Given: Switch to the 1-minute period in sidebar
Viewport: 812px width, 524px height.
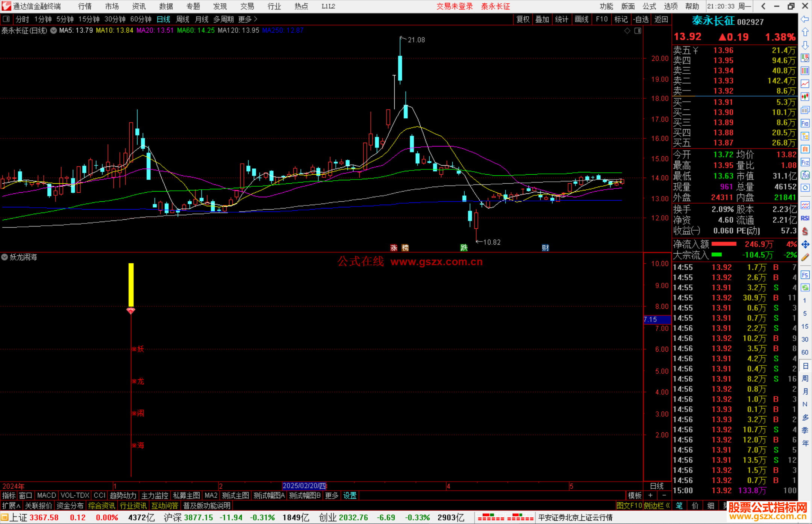Looking at the screenshot, I should [x=805, y=301].
